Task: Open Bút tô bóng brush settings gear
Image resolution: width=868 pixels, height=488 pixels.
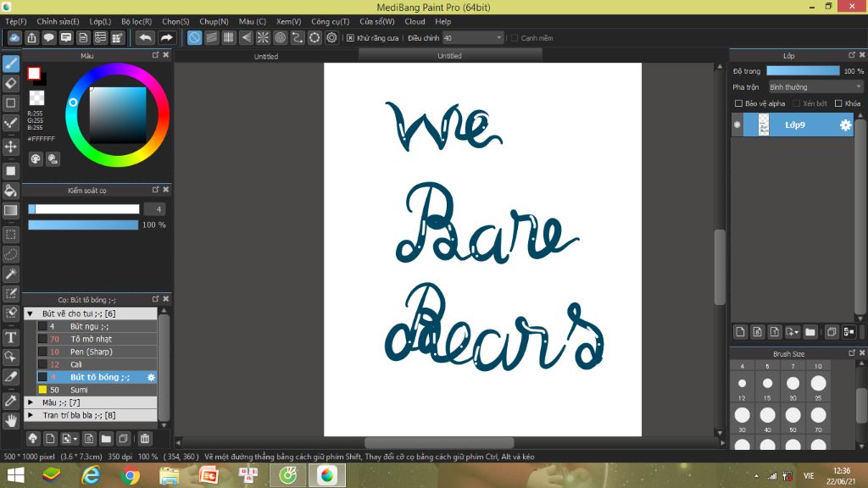Action: coord(151,377)
